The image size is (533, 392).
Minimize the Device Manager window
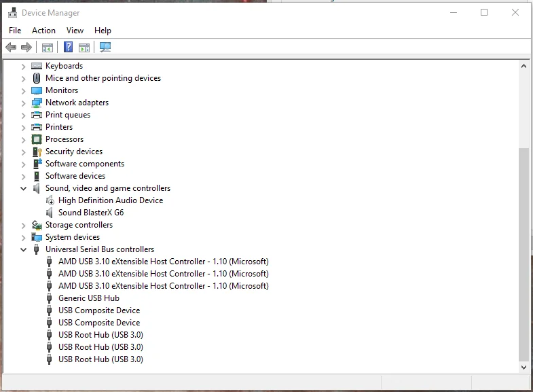pyautogui.click(x=454, y=13)
